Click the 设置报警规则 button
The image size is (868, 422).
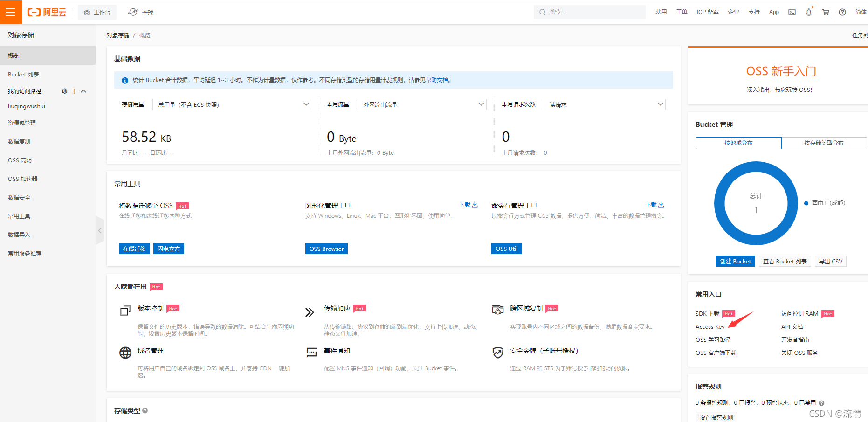716,417
